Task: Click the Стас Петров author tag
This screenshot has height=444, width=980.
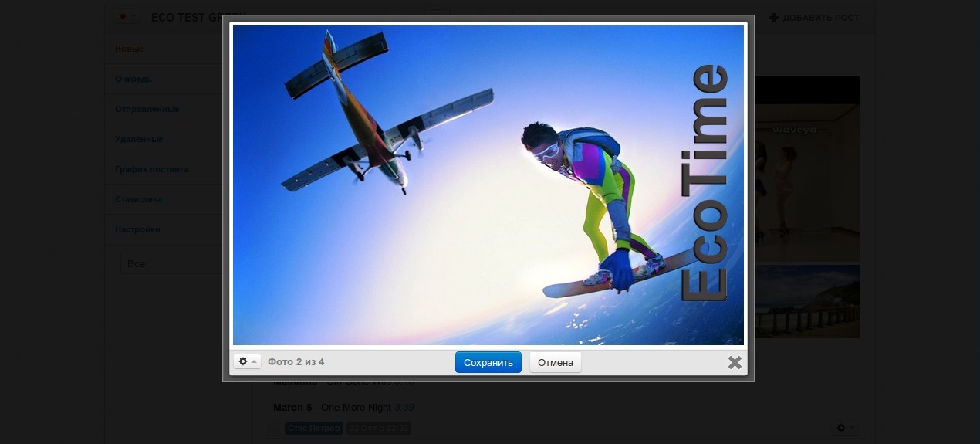Action: point(313,428)
